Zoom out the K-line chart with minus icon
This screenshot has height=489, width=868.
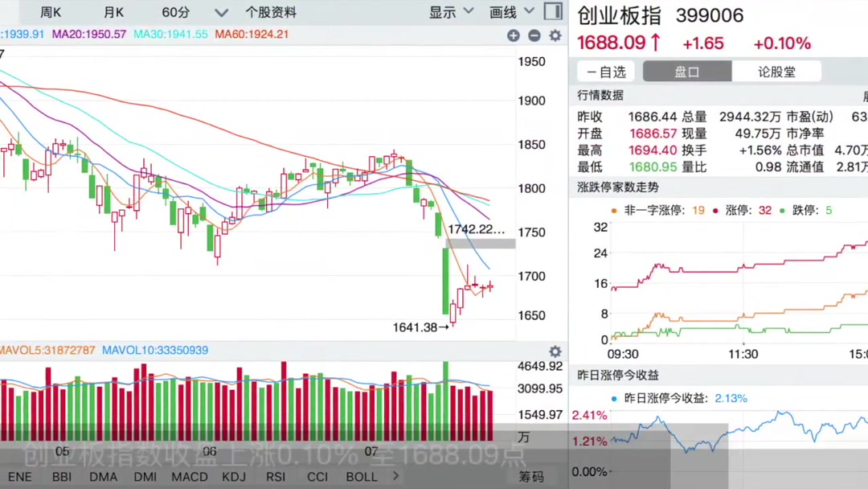(534, 35)
